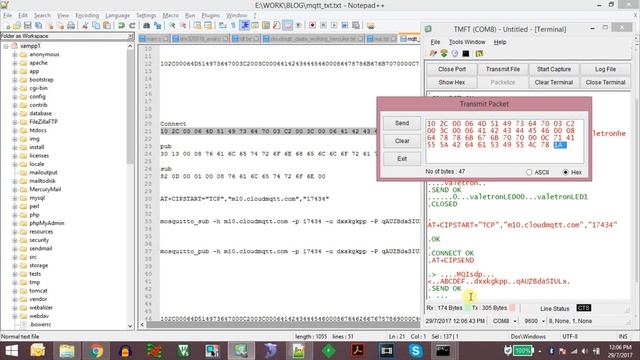
Task: Open the Plugins menu in Notepad++
Action: (x=211, y=16)
